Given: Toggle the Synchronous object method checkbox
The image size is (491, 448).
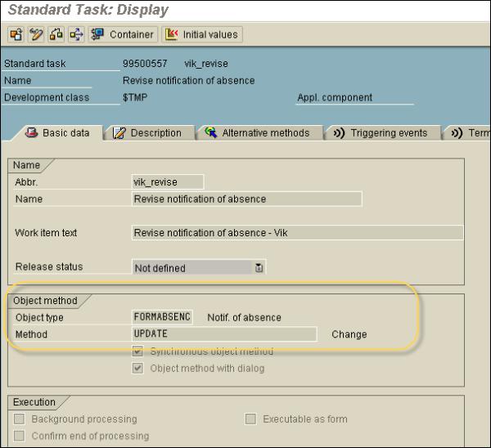Looking at the screenshot, I should (x=137, y=352).
